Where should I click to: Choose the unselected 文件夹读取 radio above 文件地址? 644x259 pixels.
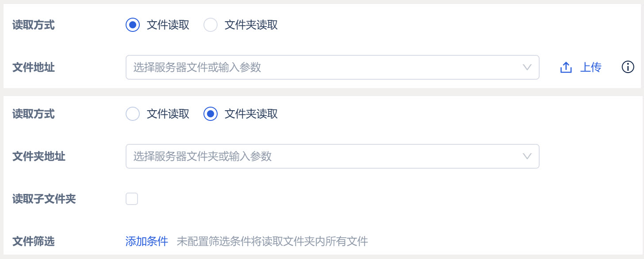211,25
